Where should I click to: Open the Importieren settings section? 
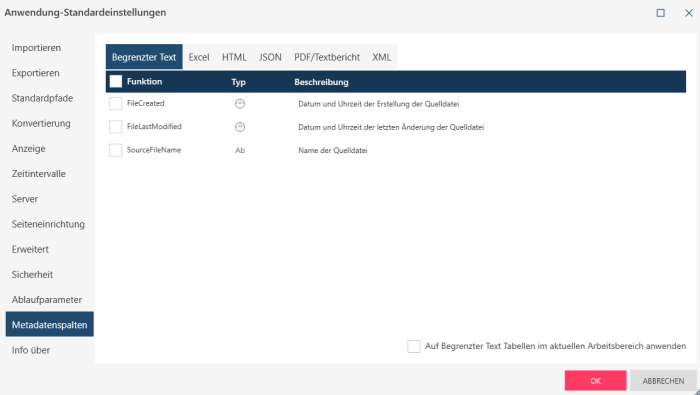coord(37,48)
